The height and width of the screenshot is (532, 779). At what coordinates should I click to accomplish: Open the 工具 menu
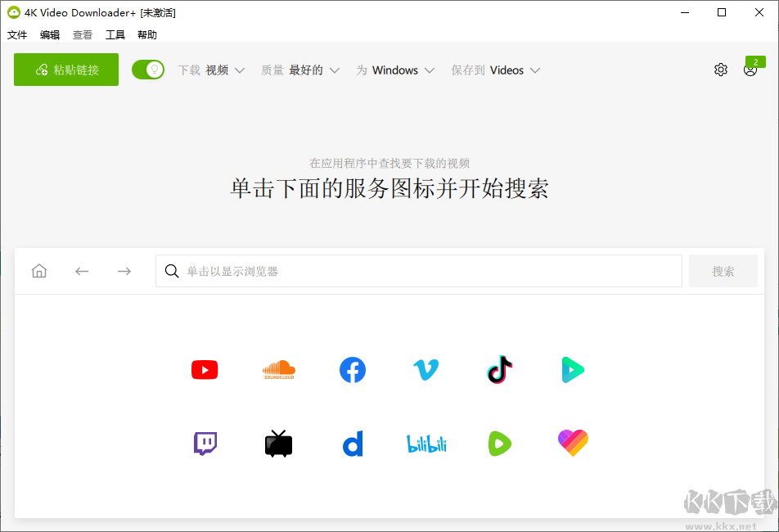click(115, 34)
